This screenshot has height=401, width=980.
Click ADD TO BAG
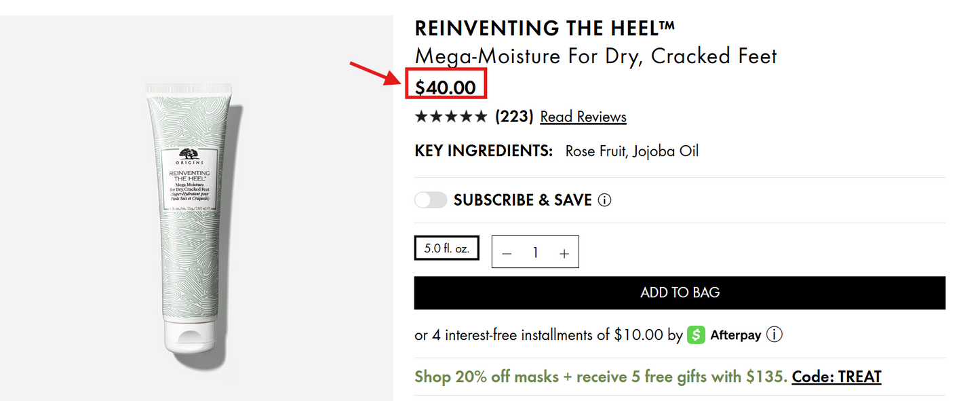tap(679, 292)
